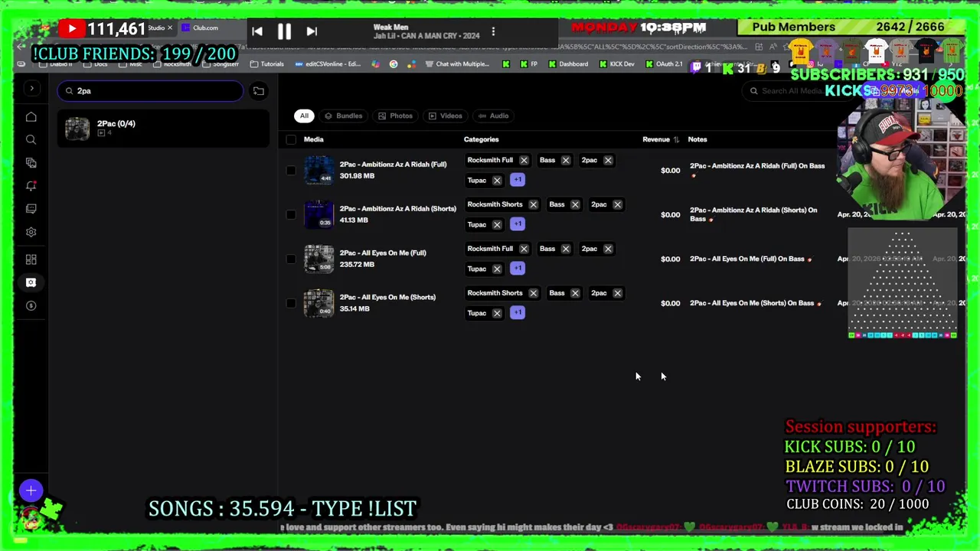This screenshot has height=551, width=980.
Task: Expand +1 categories on Ambitionz Az A Ridah (Full)
Action: (518, 180)
